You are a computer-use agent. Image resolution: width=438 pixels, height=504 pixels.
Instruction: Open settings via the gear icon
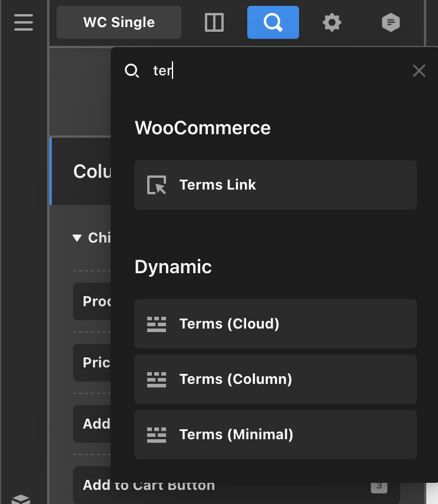331,22
